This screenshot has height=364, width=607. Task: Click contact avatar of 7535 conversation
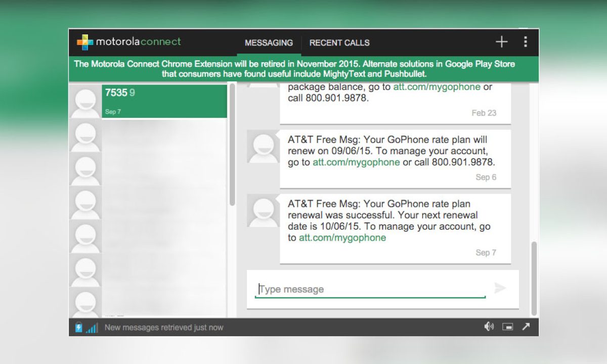[85, 101]
